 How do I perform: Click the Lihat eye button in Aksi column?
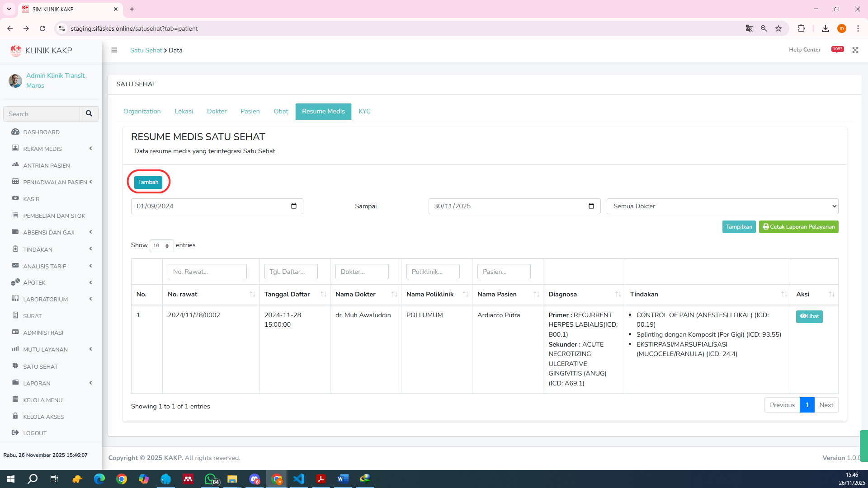pyautogui.click(x=809, y=316)
